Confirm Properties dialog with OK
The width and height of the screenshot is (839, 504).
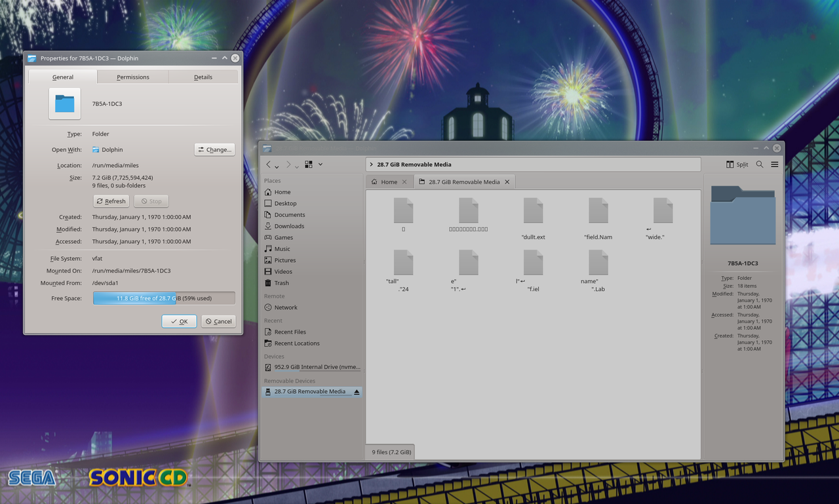point(179,321)
